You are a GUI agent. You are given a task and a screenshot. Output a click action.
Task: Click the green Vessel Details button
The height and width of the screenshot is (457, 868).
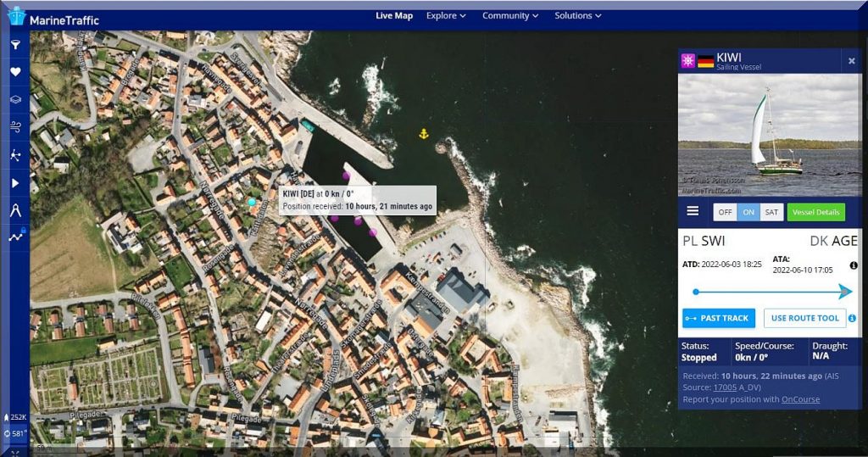pos(815,212)
